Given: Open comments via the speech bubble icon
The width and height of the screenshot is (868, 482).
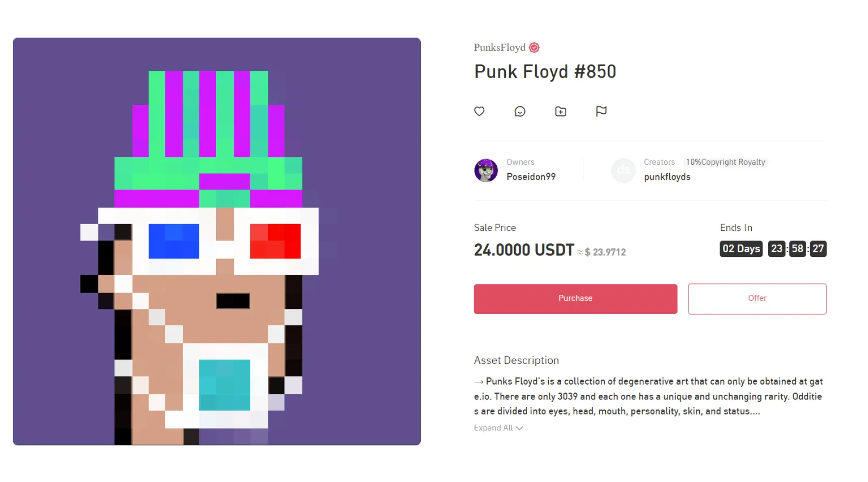Looking at the screenshot, I should click(x=520, y=111).
